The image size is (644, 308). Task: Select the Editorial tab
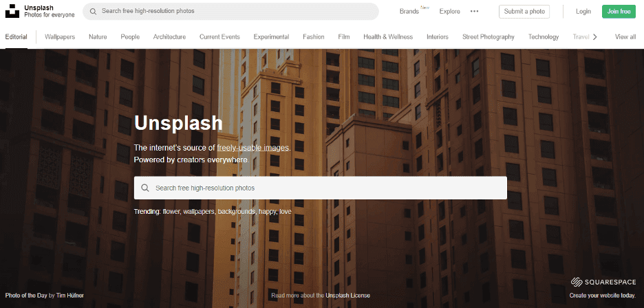(x=17, y=37)
